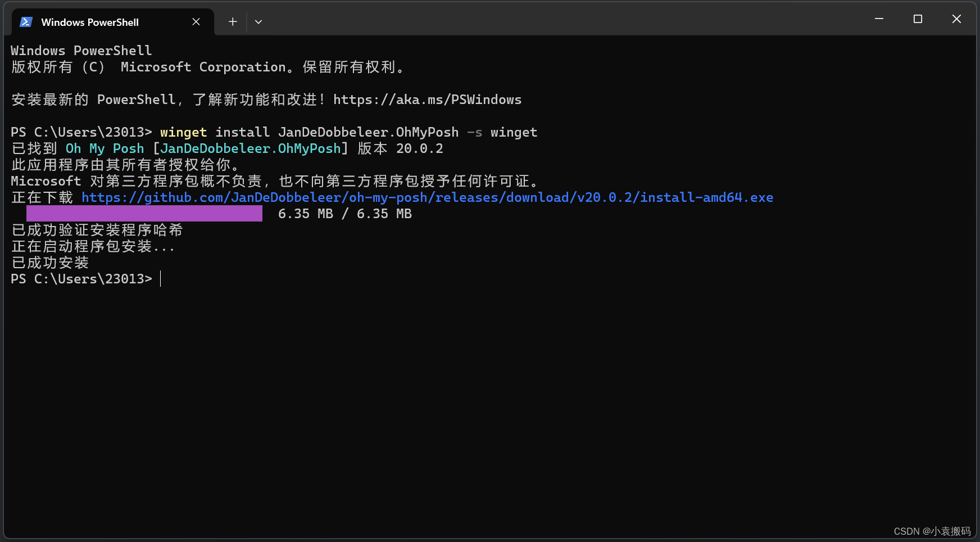
Task: Close the Windows PowerShell tab
Action: (x=196, y=22)
